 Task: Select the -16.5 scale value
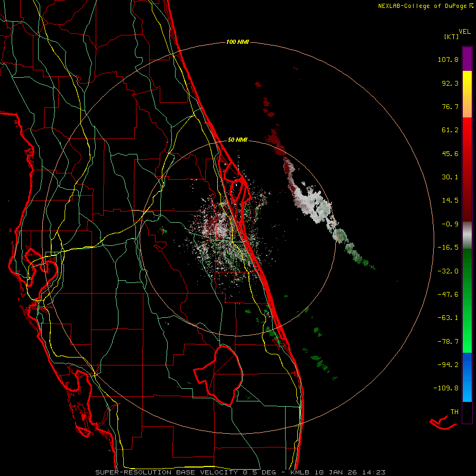(448, 248)
